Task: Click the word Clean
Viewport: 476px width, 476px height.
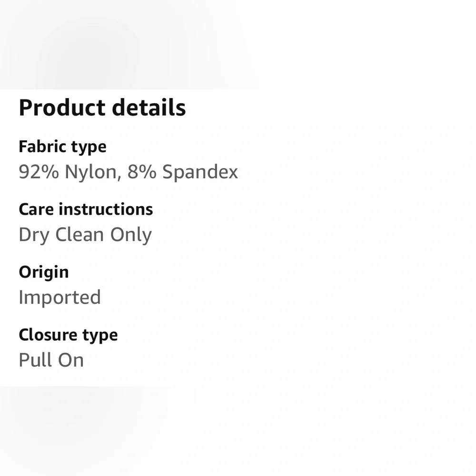Action: pyautogui.click(x=79, y=235)
